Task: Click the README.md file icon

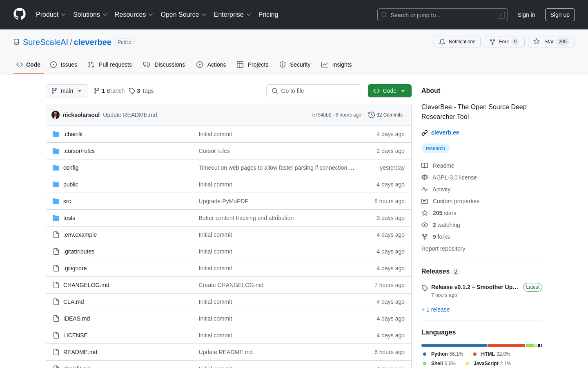Action: (x=56, y=352)
